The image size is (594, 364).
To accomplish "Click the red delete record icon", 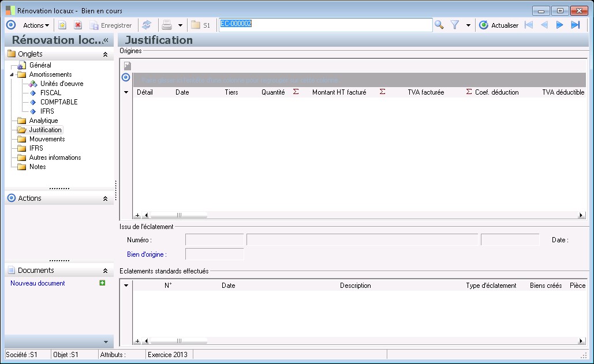I will [x=78, y=25].
